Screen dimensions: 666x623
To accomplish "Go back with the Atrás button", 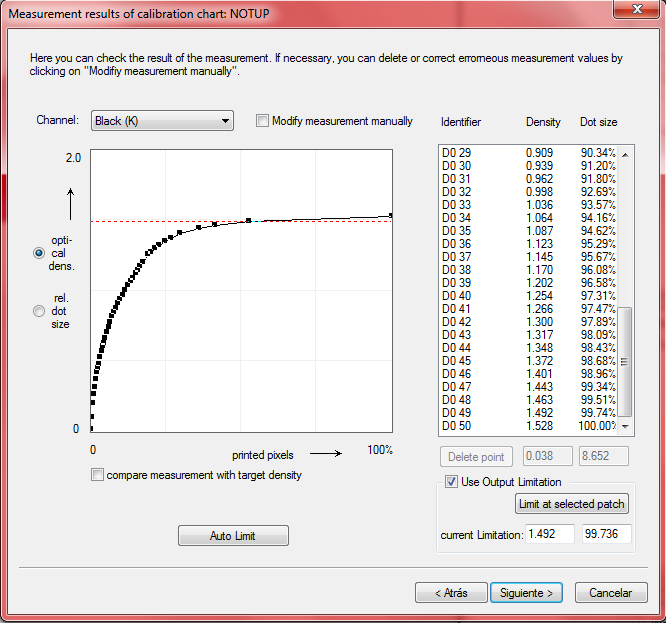I will pos(451,593).
